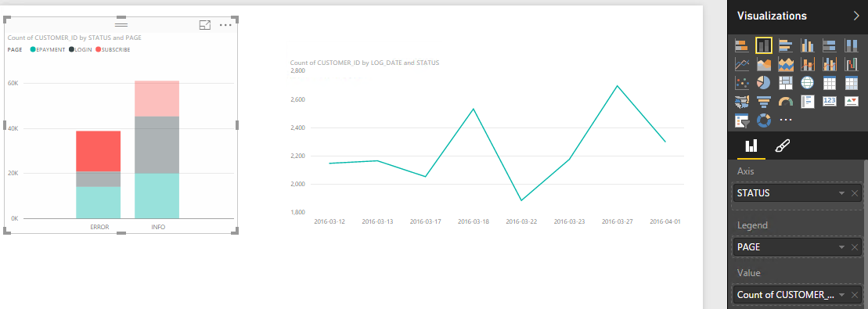Click the Visualizations pane header
The image size is (868, 309).
[772, 16]
